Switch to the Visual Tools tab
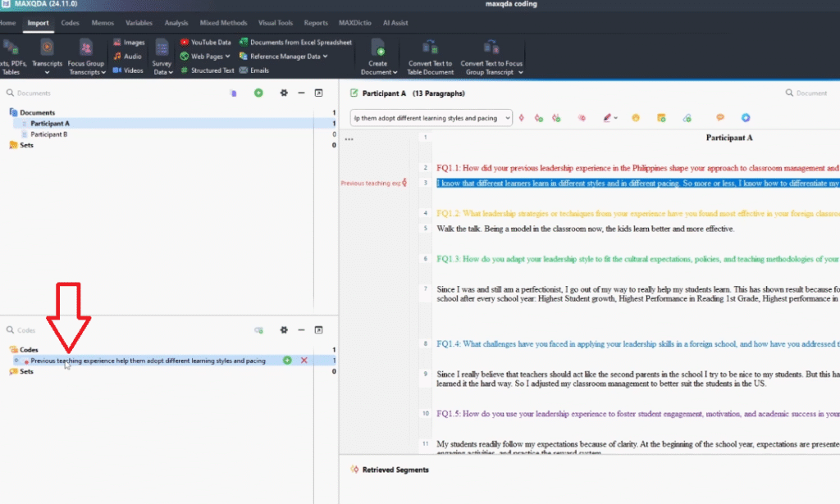Image resolution: width=840 pixels, height=504 pixels. (276, 23)
